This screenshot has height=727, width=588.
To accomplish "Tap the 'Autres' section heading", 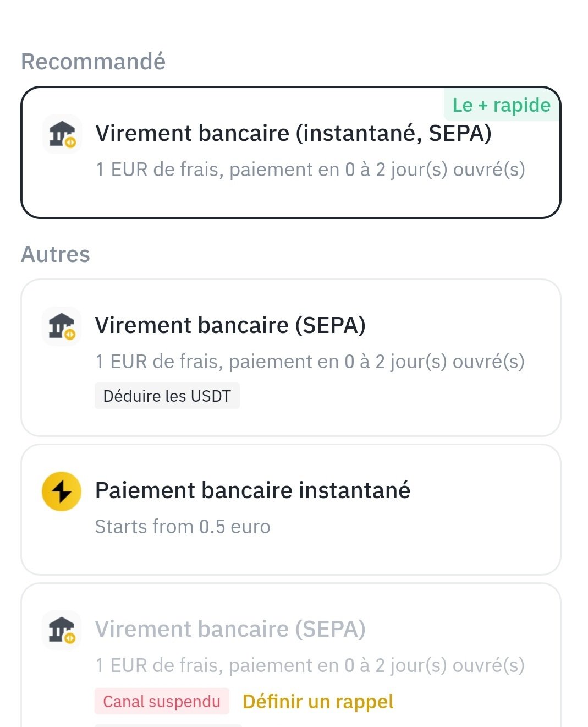I will pos(56,254).
